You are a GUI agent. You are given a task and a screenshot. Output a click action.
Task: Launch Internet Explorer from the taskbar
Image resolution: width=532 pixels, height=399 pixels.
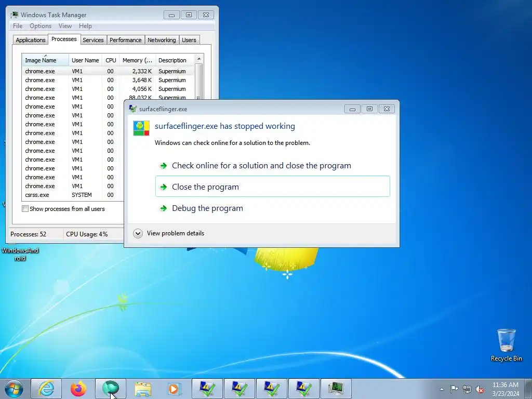click(46, 389)
